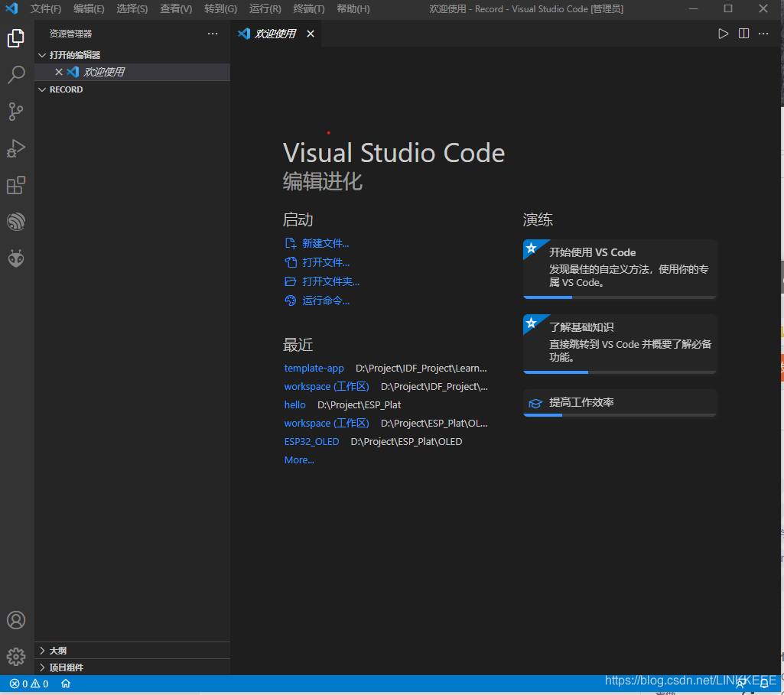
Task: Open the Extensions view icon
Action: 16,185
